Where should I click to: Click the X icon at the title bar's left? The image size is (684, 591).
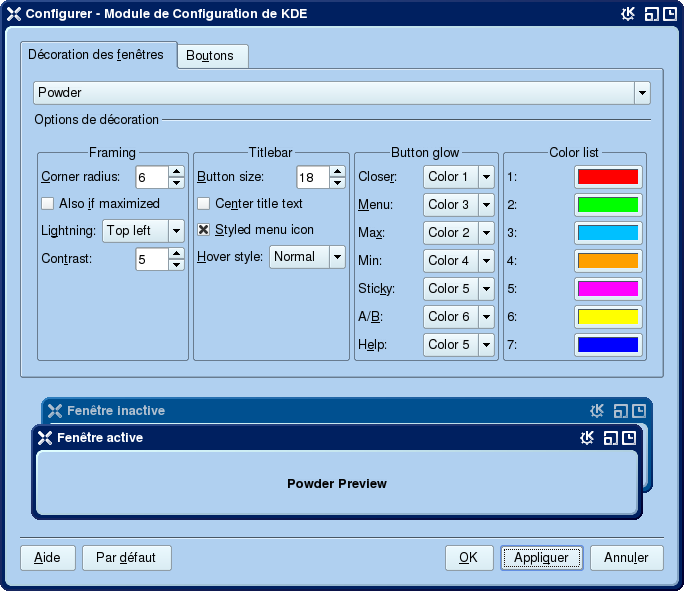pos(14,14)
